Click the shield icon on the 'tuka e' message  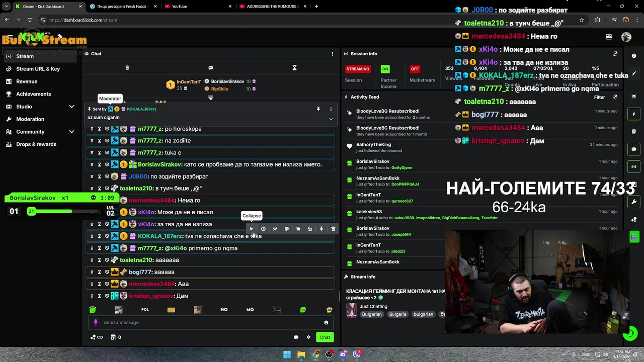click(107, 153)
